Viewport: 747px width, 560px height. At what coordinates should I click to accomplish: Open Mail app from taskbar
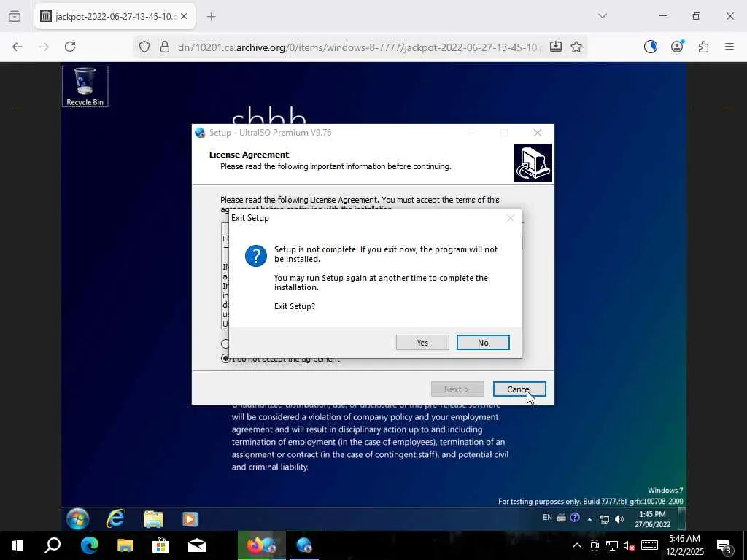(197, 545)
